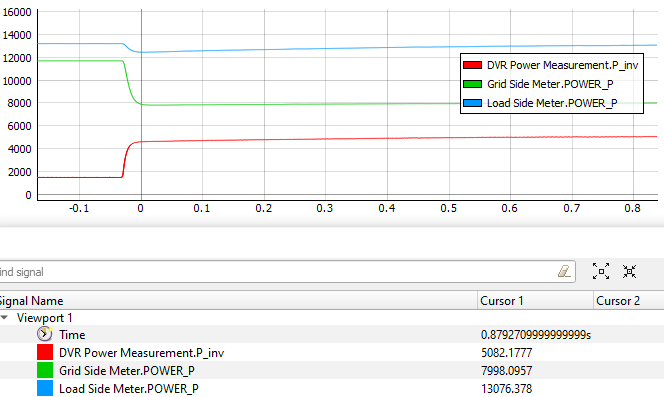Click the Grid Side Meter cursor value 7998.0957
The image size is (664, 397).
pyautogui.click(x=506, y=371)
